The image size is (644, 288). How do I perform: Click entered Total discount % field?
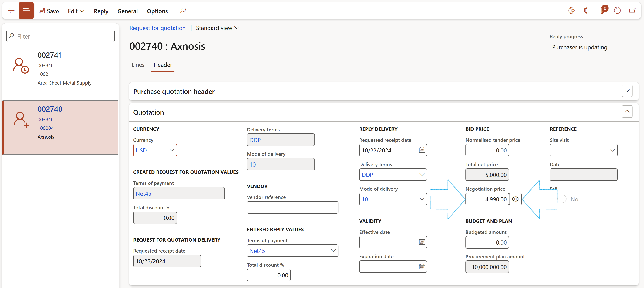pyautogui.click(x=269, y=275)
